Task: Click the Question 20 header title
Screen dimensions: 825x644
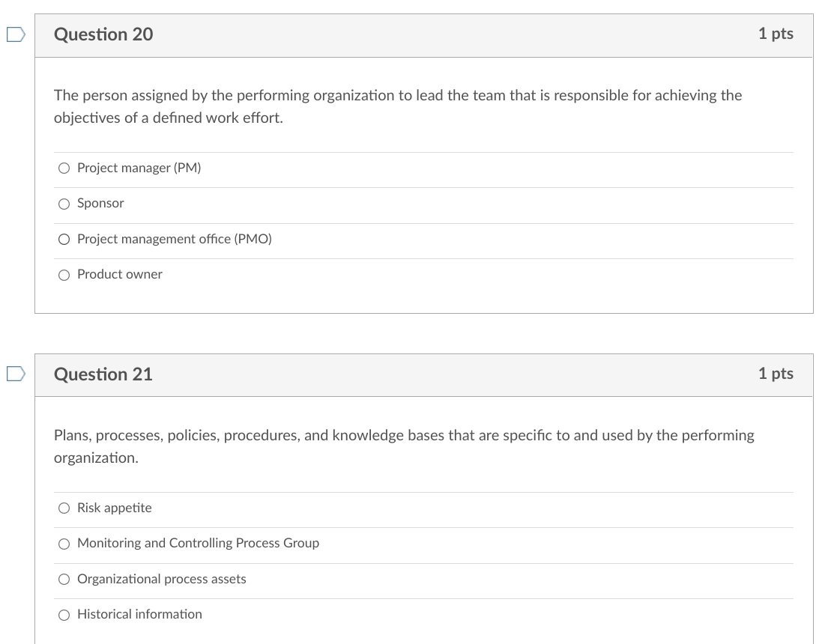Action: (x=103, y=34)
